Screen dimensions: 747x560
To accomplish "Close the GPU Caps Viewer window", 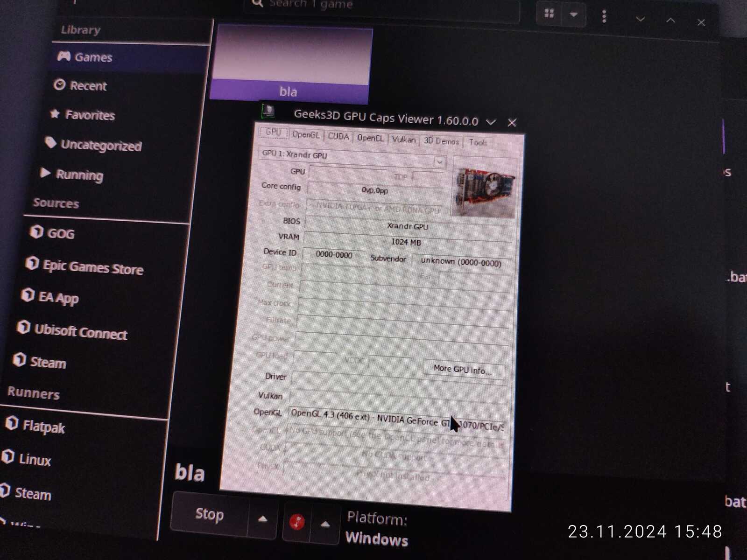I will pyautogui.click(x=512, y=123).
